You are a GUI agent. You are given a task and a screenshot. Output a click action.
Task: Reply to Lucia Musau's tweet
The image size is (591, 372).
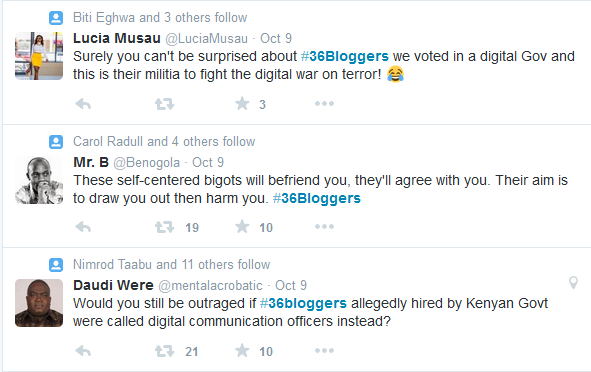tap(83, 104)
